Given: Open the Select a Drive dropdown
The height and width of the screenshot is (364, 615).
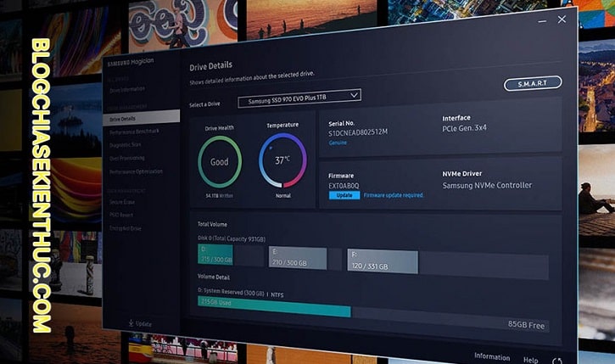Looking at the screenshot, I should (x=299, y=98).
